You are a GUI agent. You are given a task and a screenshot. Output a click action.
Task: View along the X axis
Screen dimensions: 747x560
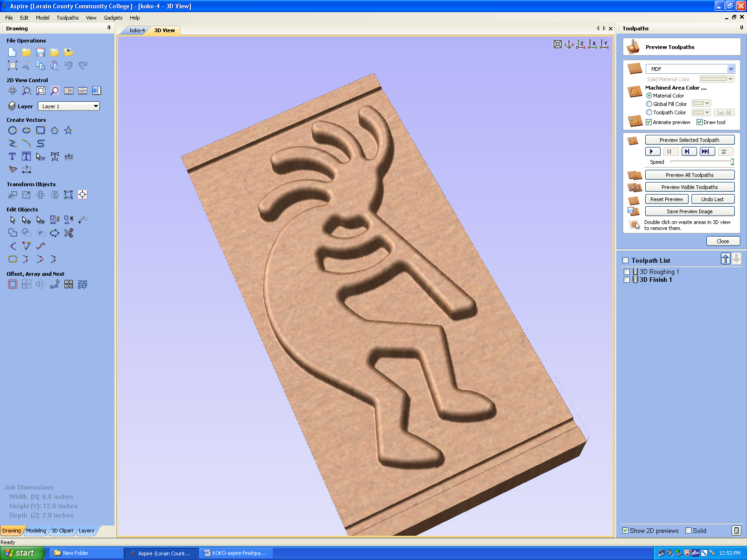click(x=592, y=44)
